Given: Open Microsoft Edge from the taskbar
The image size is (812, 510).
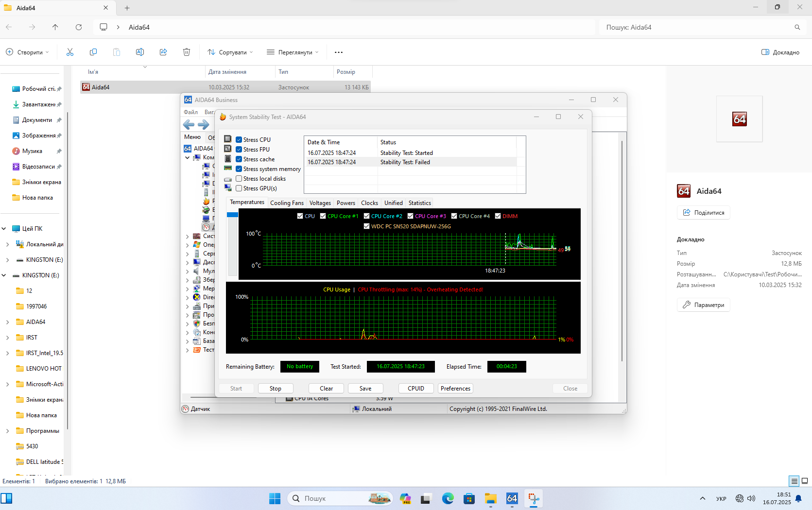Looking at the screenshot, I should (x=448, y=498).
